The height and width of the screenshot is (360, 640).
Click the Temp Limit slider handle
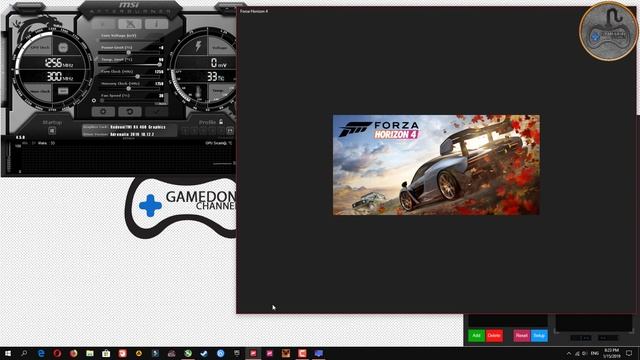[x=159, y=64]
